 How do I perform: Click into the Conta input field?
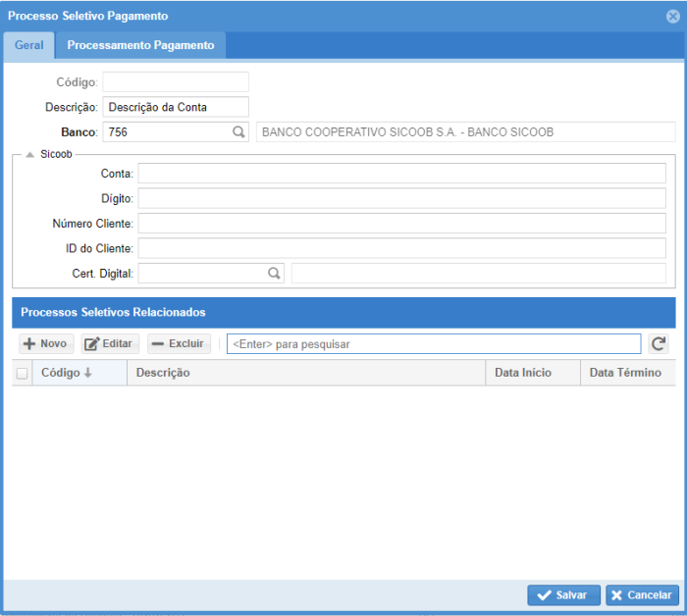[x=401, y=174]
